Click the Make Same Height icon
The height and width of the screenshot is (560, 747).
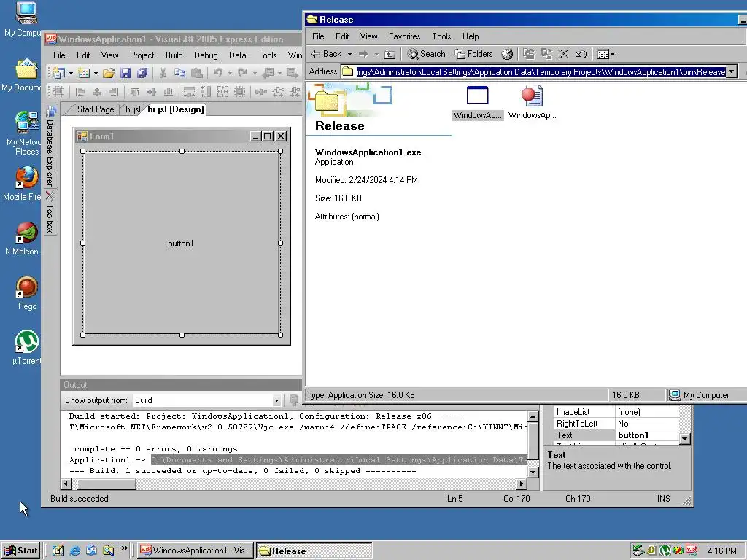click(206, 91)
